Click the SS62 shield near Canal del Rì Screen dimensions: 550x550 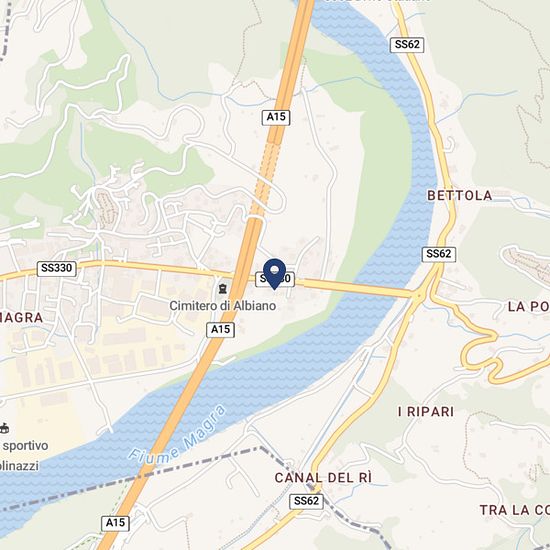click(x=306, y=501)
